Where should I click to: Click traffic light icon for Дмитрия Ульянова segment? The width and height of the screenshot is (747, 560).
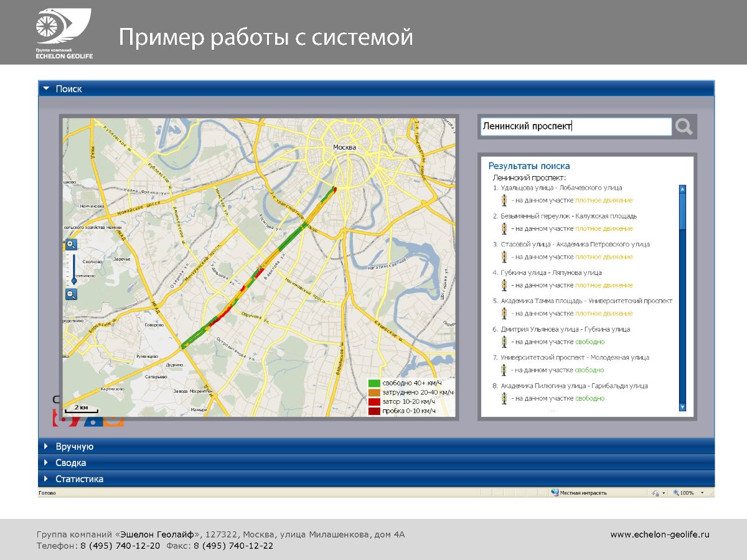[504, 342]
